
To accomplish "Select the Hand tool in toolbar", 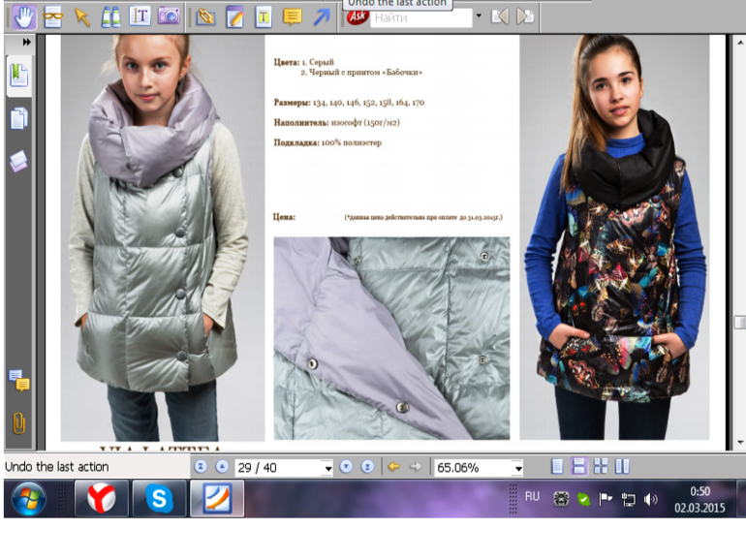I will click(x=23, y=16).
